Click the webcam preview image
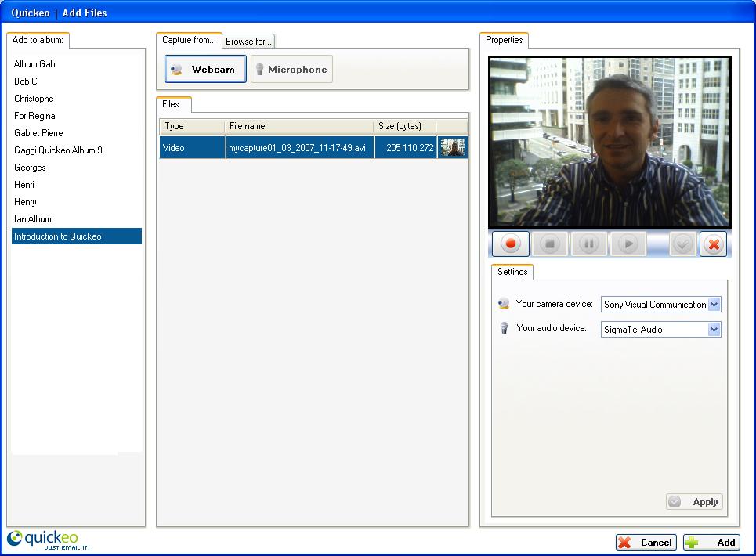Viewport: 756px width, 556px height. (610, 142)
